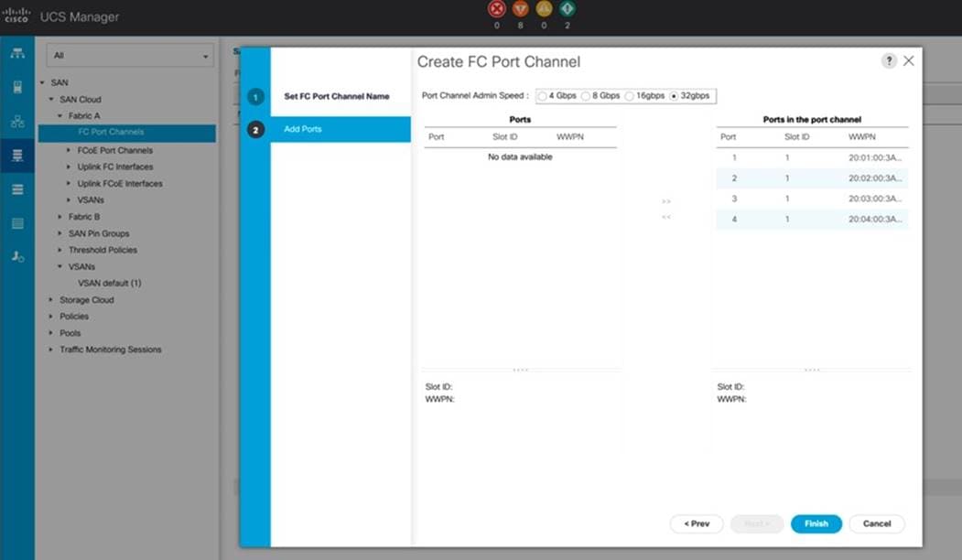Click the warnings green icon
962x560 pixels.
567,8
